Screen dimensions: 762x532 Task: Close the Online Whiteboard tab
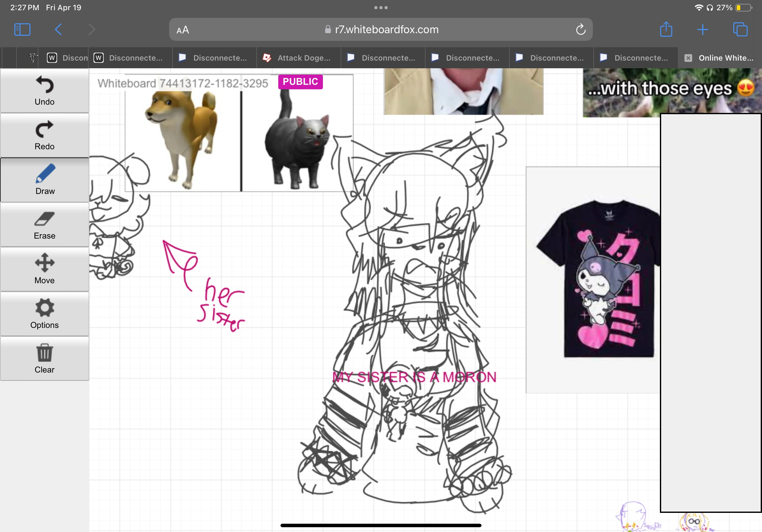pyautogui.click(x=688, y=58)
